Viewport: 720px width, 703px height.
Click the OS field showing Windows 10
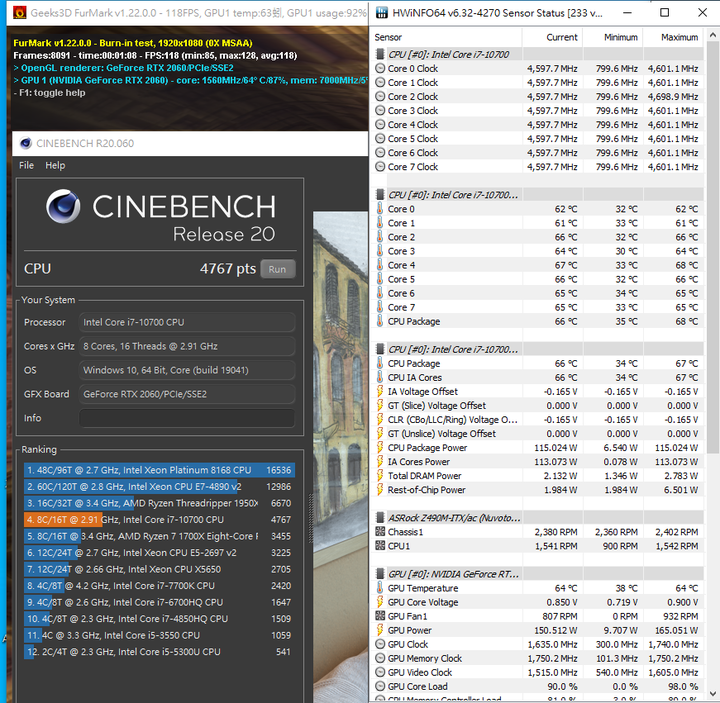coord(187,370)
